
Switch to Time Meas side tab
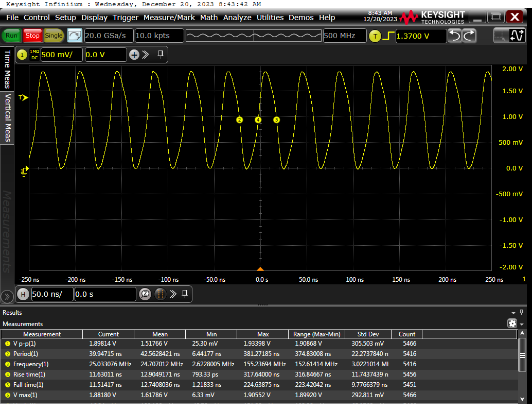coord(7,69)
